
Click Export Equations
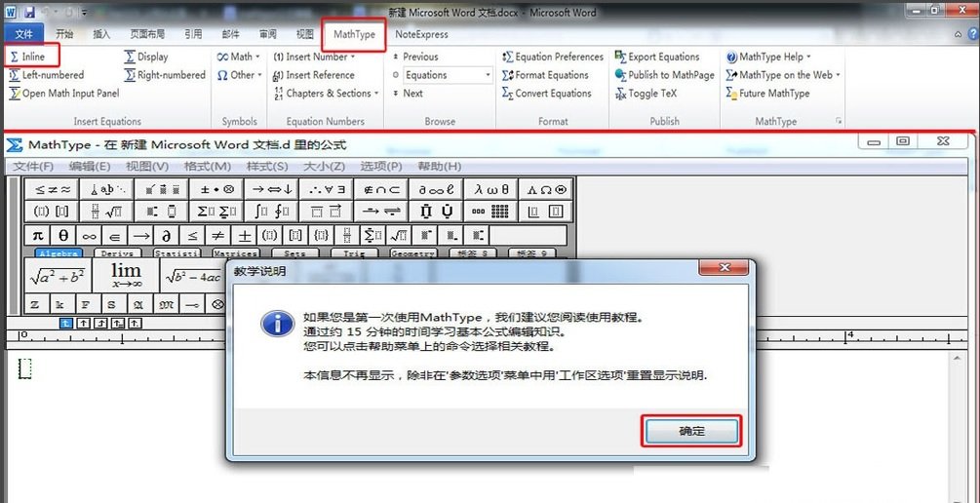pyautogui.click(x=657, y=57)
